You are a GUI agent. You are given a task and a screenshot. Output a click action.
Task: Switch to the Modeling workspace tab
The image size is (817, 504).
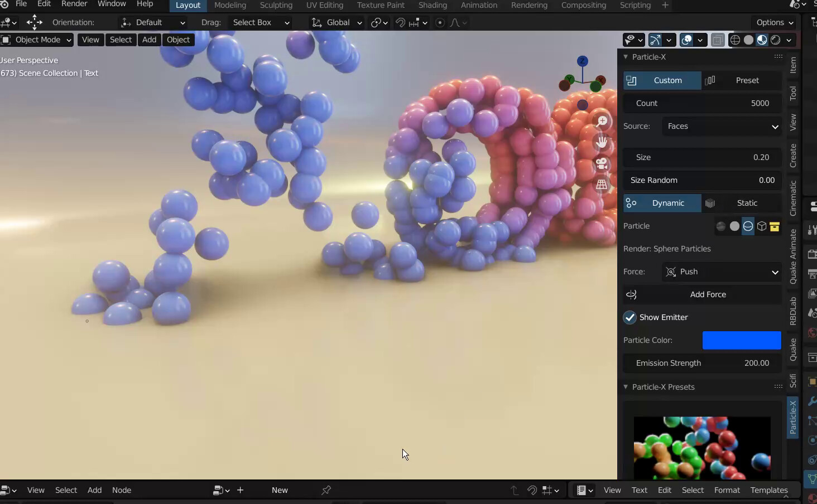tap(230, 5)
